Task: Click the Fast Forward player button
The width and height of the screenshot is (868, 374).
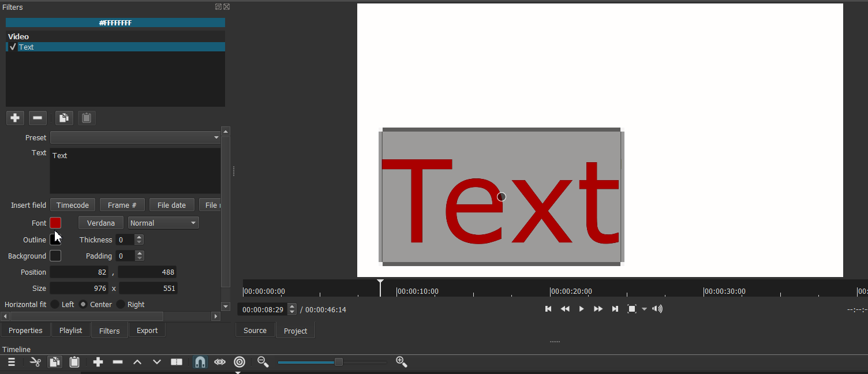Action: [598, 309]
